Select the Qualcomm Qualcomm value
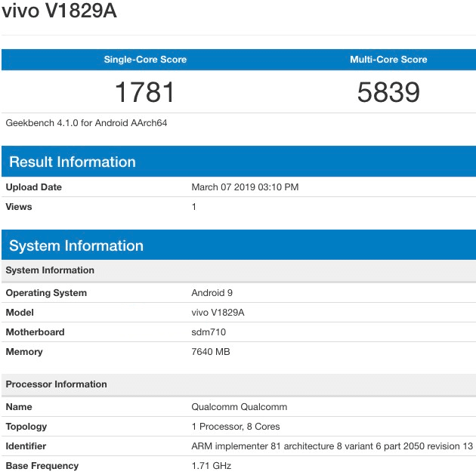 coord(240,407)
